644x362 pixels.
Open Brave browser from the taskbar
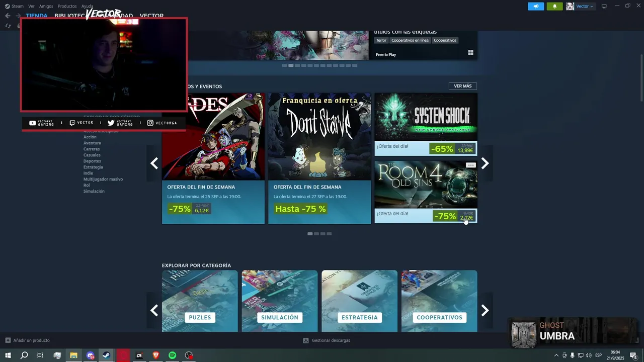tap(156, 355)
